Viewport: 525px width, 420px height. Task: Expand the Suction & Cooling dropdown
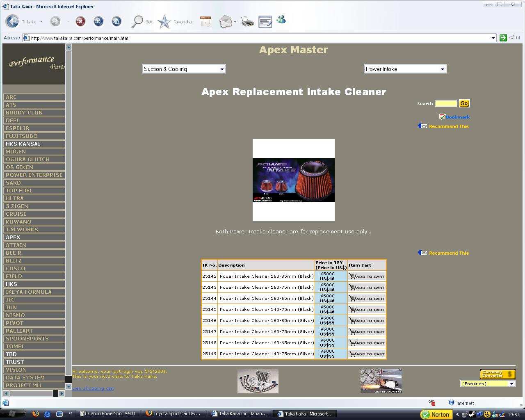coord(184,69)
